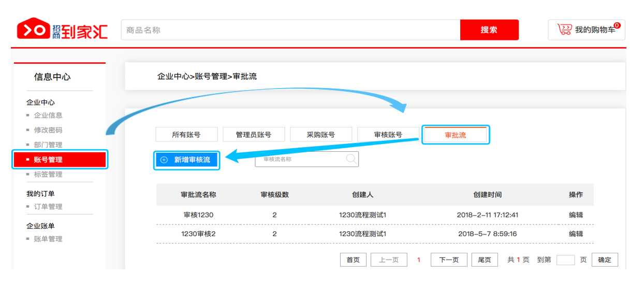Open 订单管理 under 我的订单
The width and height of the screenshot is (644, 288).
(48, 207)
